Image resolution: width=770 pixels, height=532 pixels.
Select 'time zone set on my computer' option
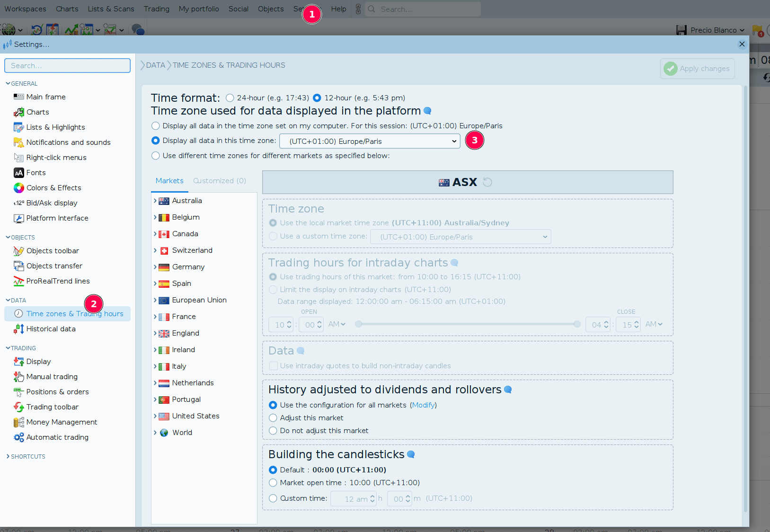point(156,126)
